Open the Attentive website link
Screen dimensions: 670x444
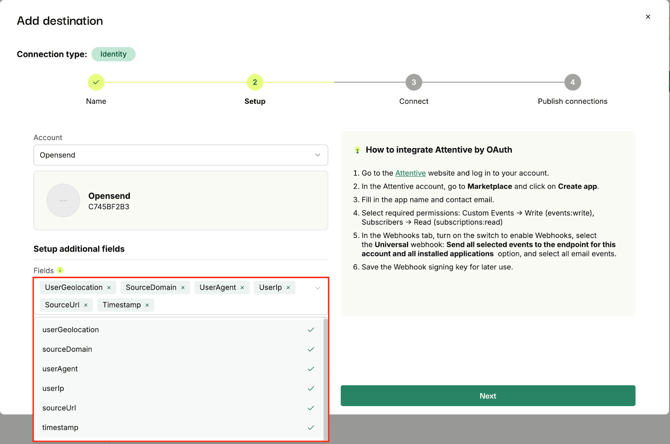pos(410,173)
